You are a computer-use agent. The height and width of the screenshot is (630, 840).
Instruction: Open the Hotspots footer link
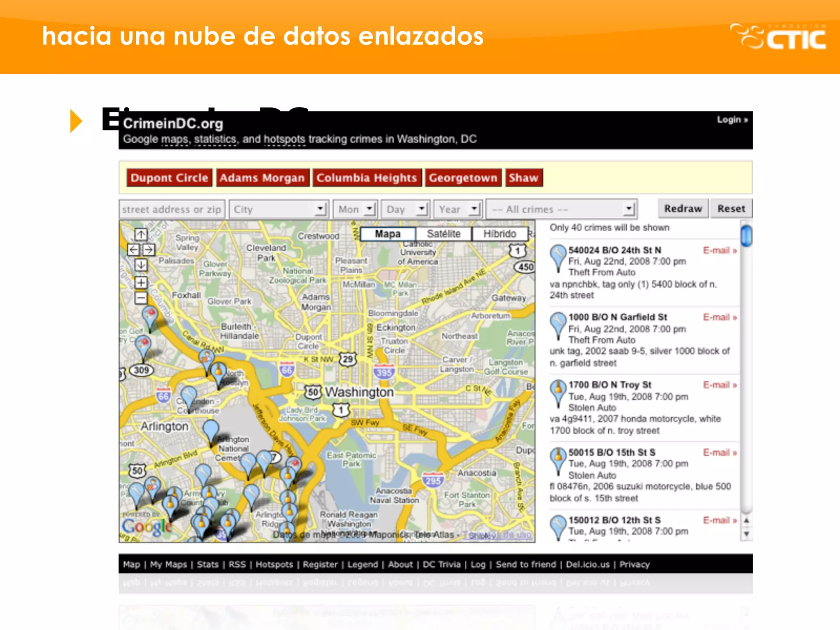(x=274, y=564)
